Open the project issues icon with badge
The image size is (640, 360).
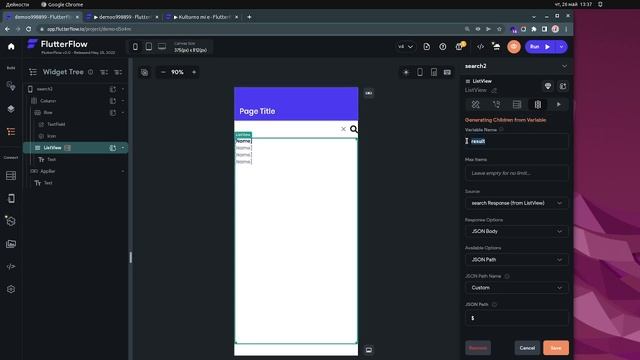click(x=460, y=46)
